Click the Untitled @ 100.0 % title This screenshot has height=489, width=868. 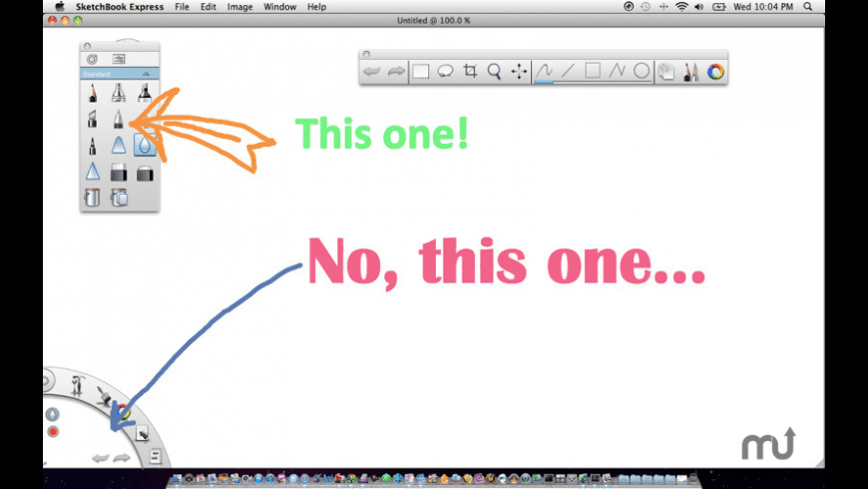tap(433, 21)
